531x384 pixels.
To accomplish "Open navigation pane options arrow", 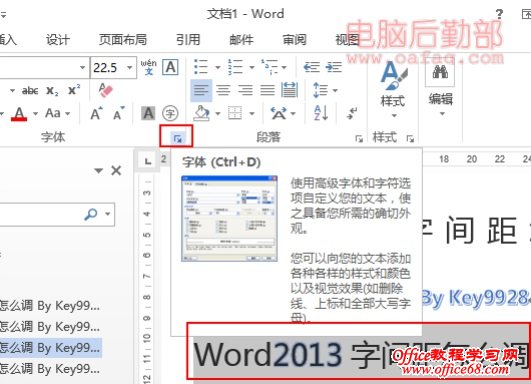I will click(98, 171).
